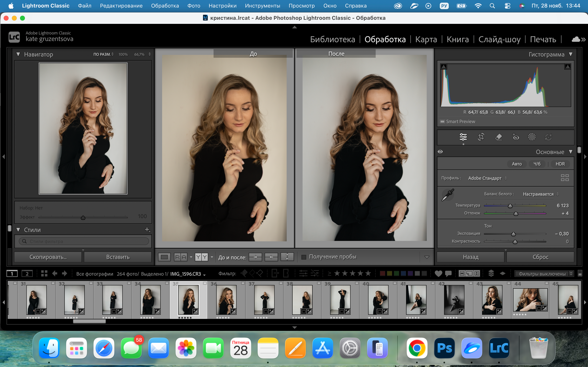Viewport: 588px width, 367px height.
Task: Toggle shadow clipping indicator in histogram
Action: click(444, 67)
